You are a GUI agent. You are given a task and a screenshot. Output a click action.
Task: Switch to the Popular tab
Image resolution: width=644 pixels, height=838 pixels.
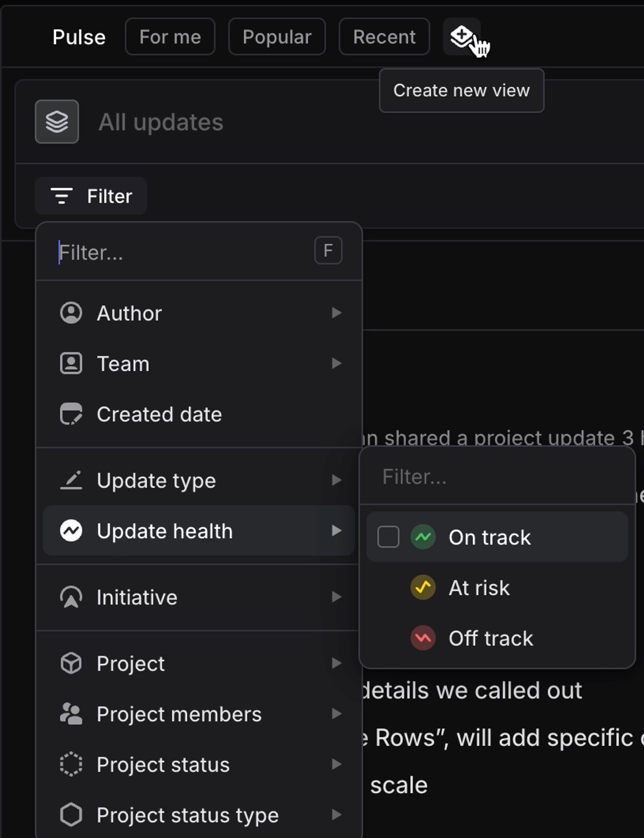pos(277,37)
